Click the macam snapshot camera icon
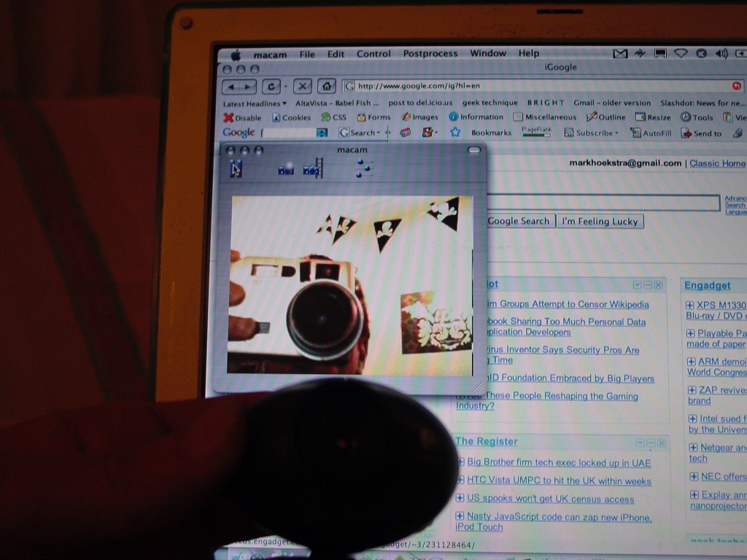Image resolution: width=747 pixels, height=560 pixels. [286, 170]
